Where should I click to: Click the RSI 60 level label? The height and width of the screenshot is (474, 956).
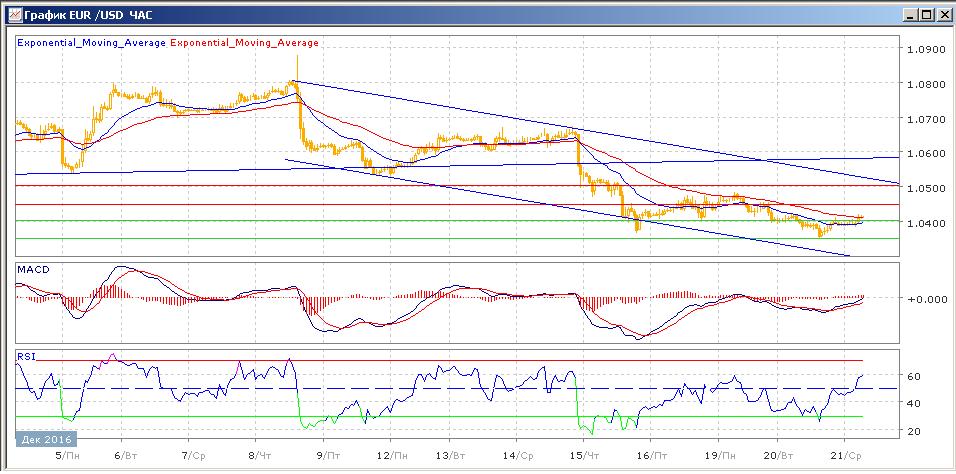913,376
